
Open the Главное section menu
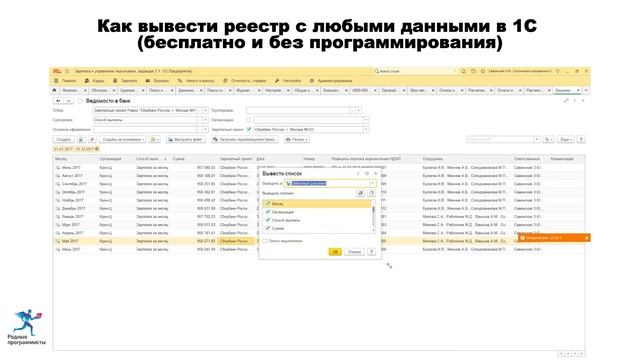click(x=65, y=81)
